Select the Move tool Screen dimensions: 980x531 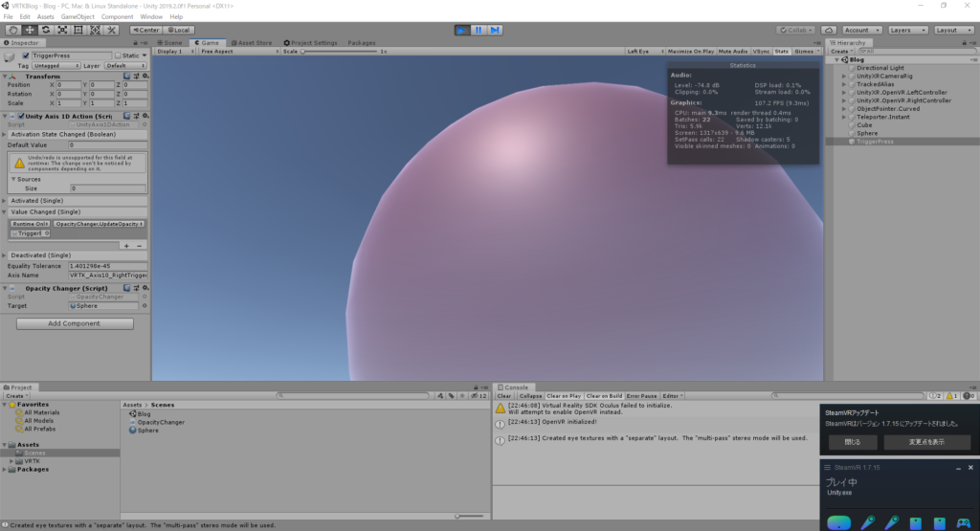click(x=30, y=30)
